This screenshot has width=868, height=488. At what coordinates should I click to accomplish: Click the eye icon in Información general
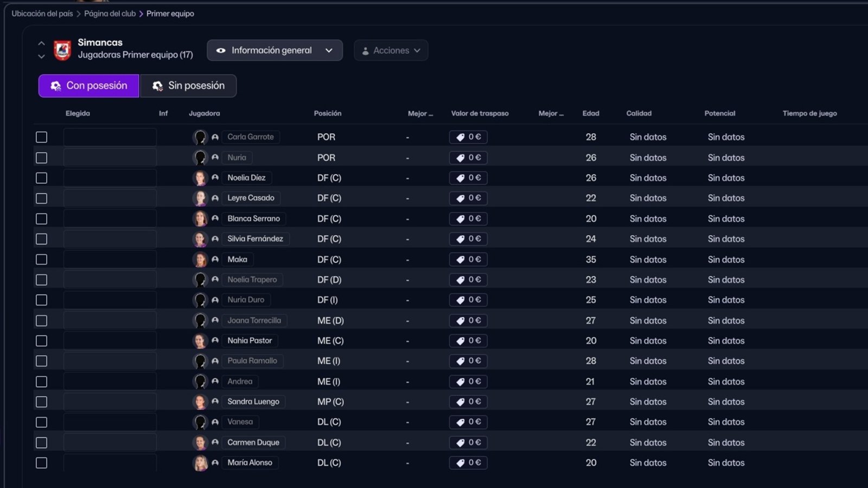[221, 50]
